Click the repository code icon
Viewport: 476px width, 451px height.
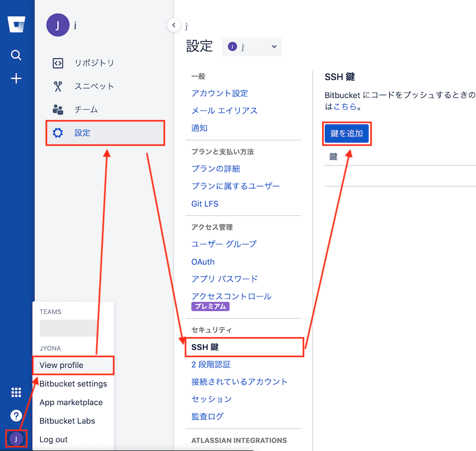(58, 63)
